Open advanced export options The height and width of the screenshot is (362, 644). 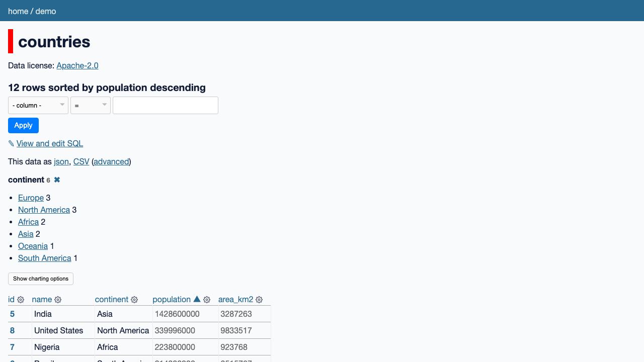tap(111, 161)
